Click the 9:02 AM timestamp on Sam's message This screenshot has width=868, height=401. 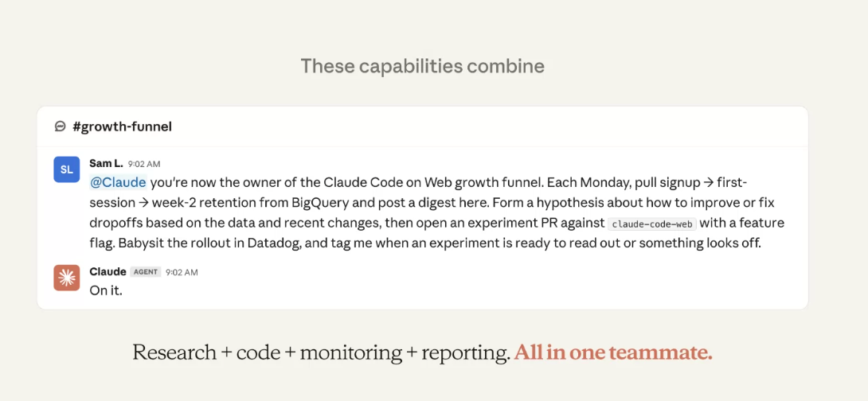[144, 164]
